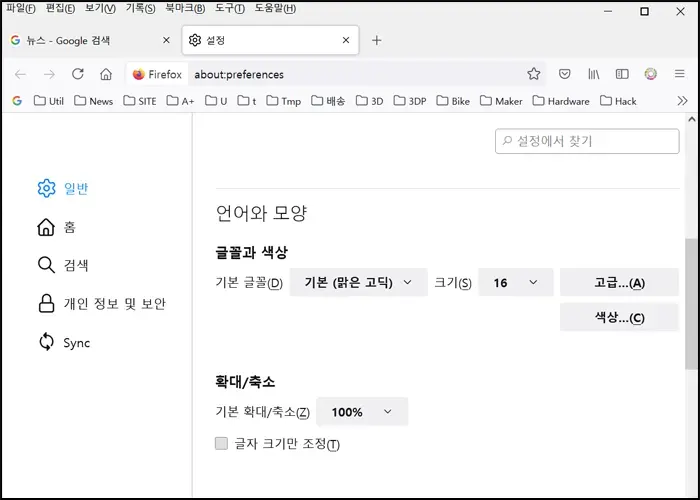Open the 3D bookmark folder
Image resolution: width=700 pixels, height=500 pixels.
point(370,101)
